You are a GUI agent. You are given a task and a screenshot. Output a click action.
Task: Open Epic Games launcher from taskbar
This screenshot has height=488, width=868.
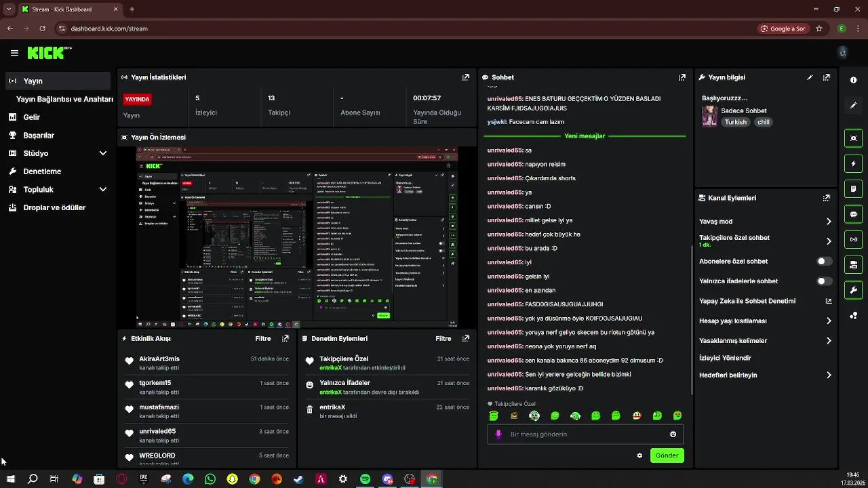(x=144, y=479)
